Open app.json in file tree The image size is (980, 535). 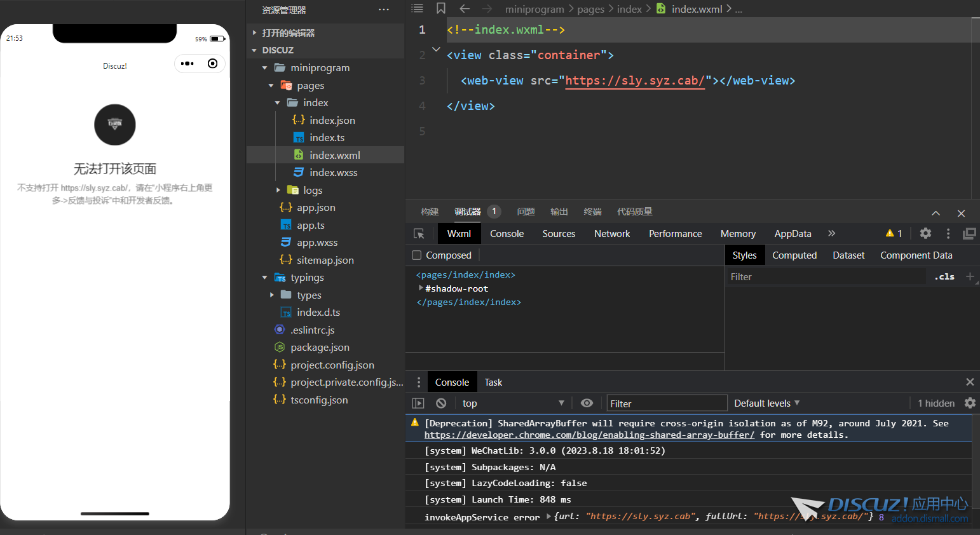[316, 208]
